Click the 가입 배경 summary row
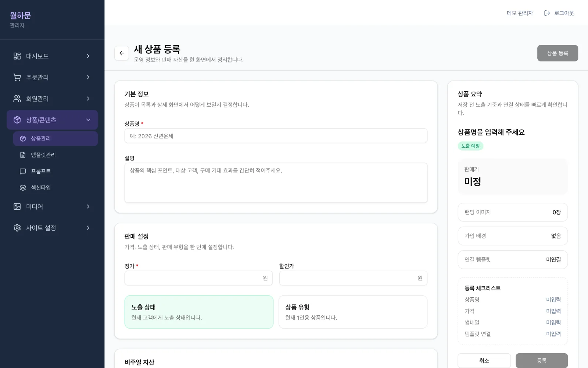The width and height of the screenshot is (588, 368). click(513, 236)
